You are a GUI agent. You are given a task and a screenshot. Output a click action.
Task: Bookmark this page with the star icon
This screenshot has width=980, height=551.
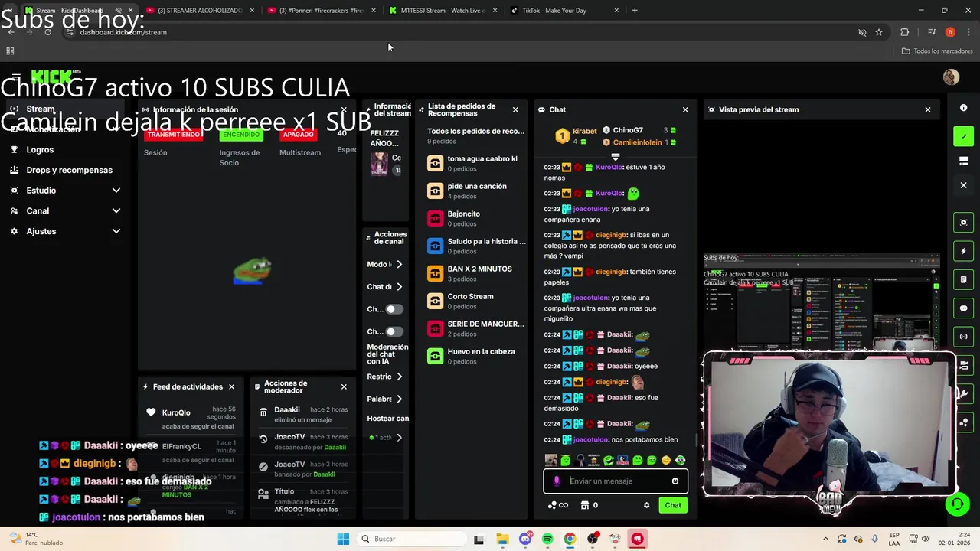coord(879,32)
